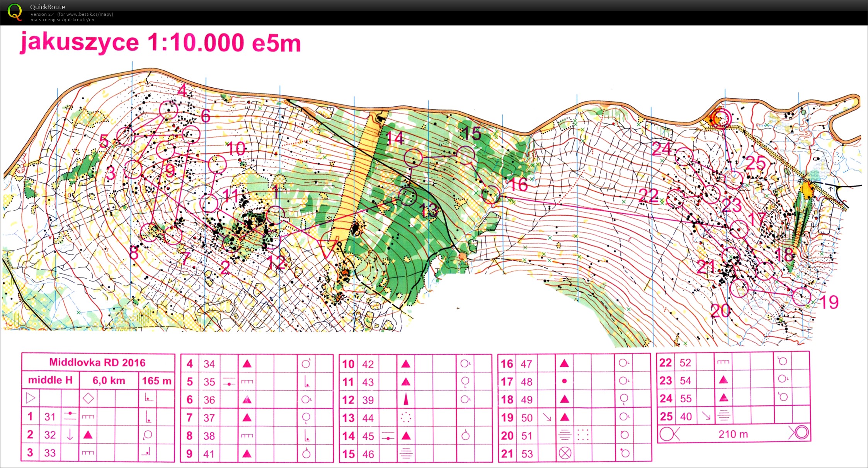Click control circle 10 on the map
Screen dimensions: 868x468
[217, 164]
